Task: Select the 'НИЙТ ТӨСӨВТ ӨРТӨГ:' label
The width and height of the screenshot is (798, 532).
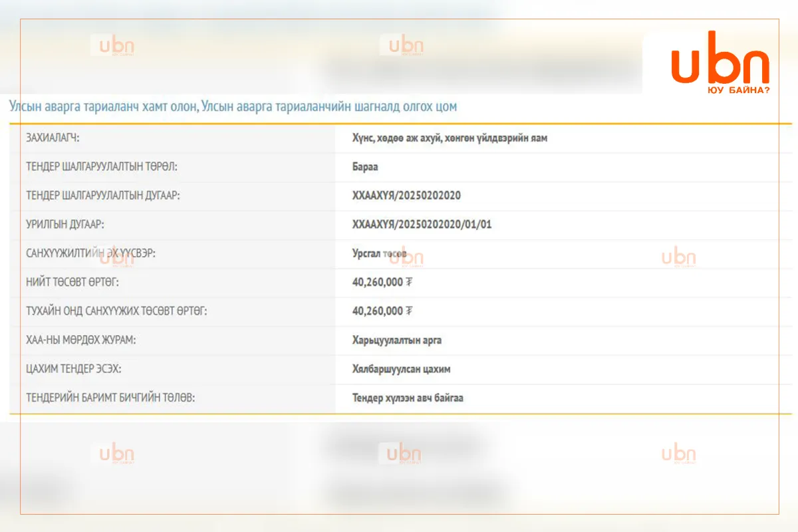Action: [72, 282]
